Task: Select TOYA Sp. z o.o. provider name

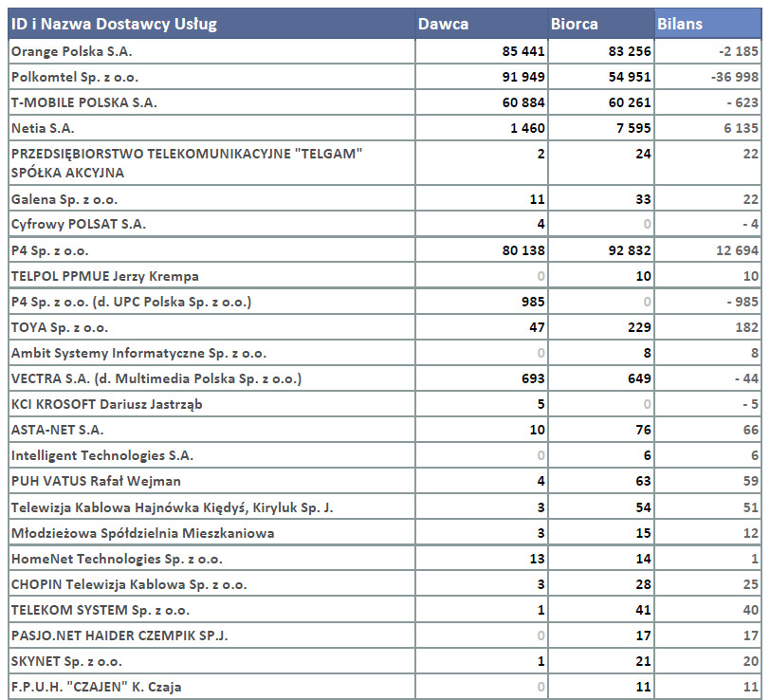Action: (x=60, y=327)
